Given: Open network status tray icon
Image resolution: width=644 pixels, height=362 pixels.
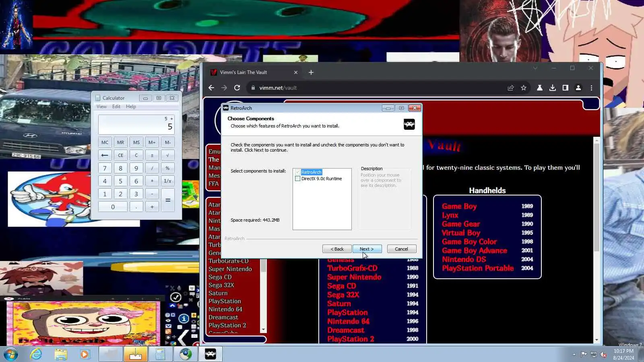Looking at the screenshot, I should (594, 354).
